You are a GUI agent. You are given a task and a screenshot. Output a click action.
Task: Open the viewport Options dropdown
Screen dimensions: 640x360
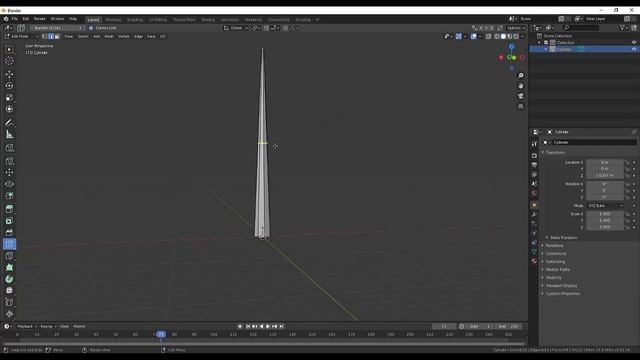click(x=515, y=28)
